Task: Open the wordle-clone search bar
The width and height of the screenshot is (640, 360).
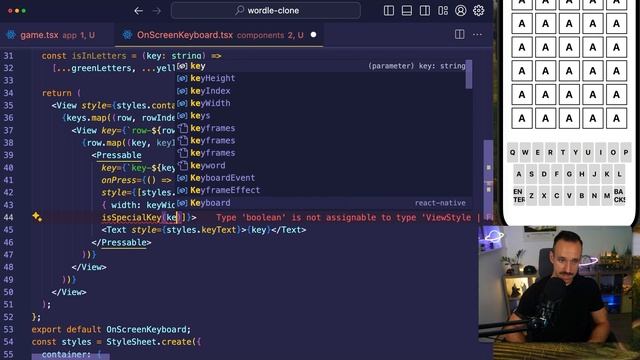Action: click(266, 11)
